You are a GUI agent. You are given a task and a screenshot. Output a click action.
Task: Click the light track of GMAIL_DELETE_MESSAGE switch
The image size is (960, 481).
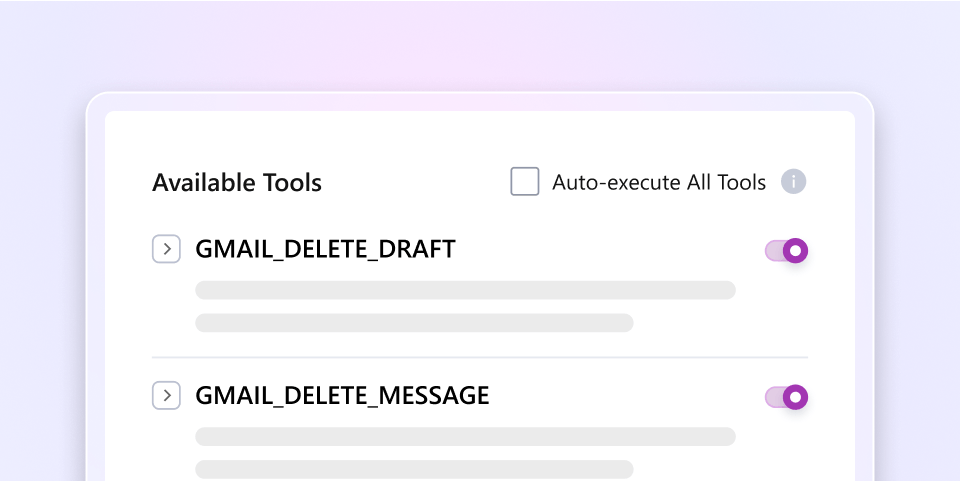(773, 397)
